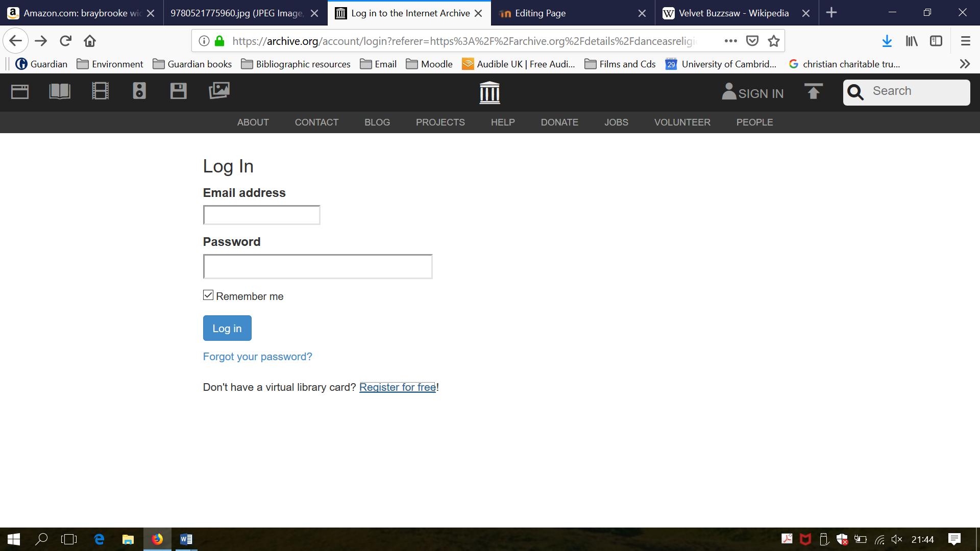Open the Video collection icon
This screenshot has height=551, width=980.
point(100,91)
